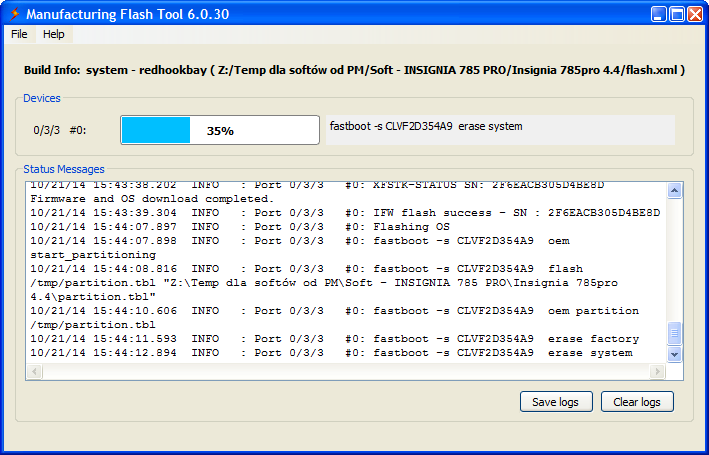Open the Help menu
This screenshot has height=455, width=709.
click(x=53, y=34)
